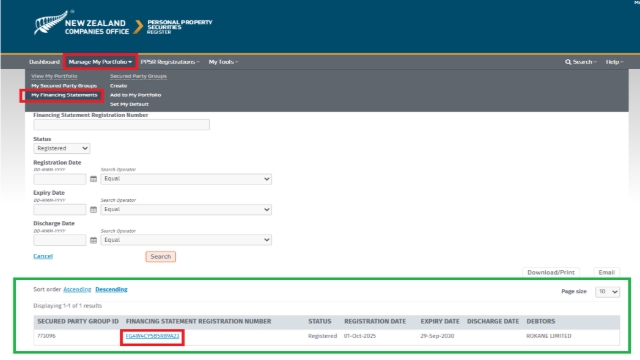Click the Personal Property Securities Register title
This screenshot has height=360, width=640.
180,27
